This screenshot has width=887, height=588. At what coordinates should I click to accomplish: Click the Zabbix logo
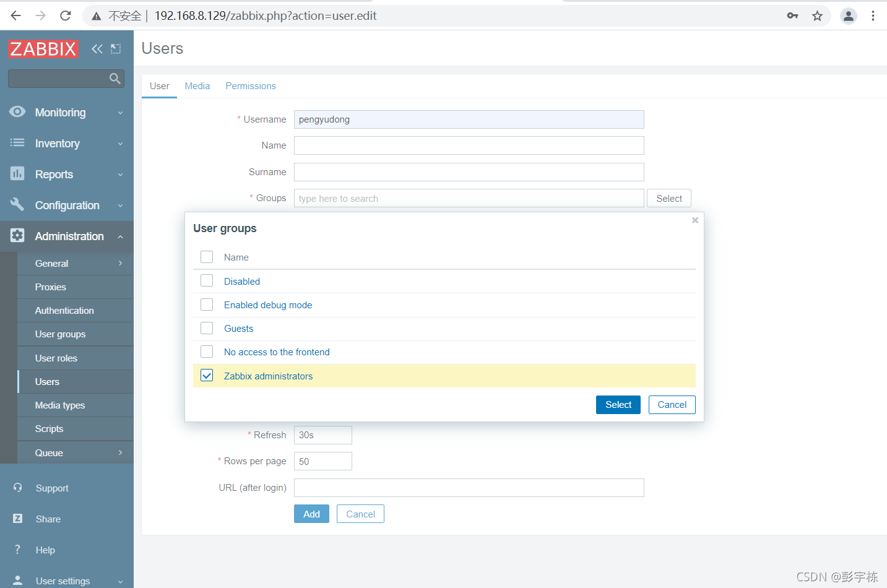point(43,49)
